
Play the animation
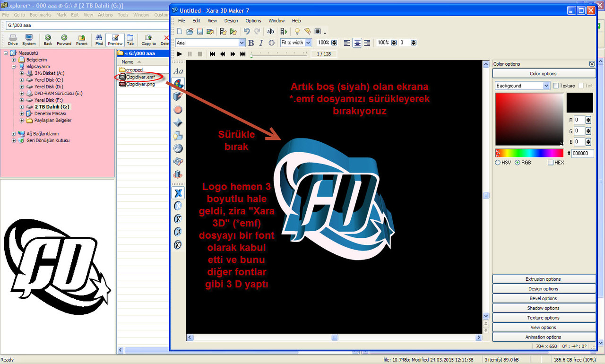pos(180,54)
